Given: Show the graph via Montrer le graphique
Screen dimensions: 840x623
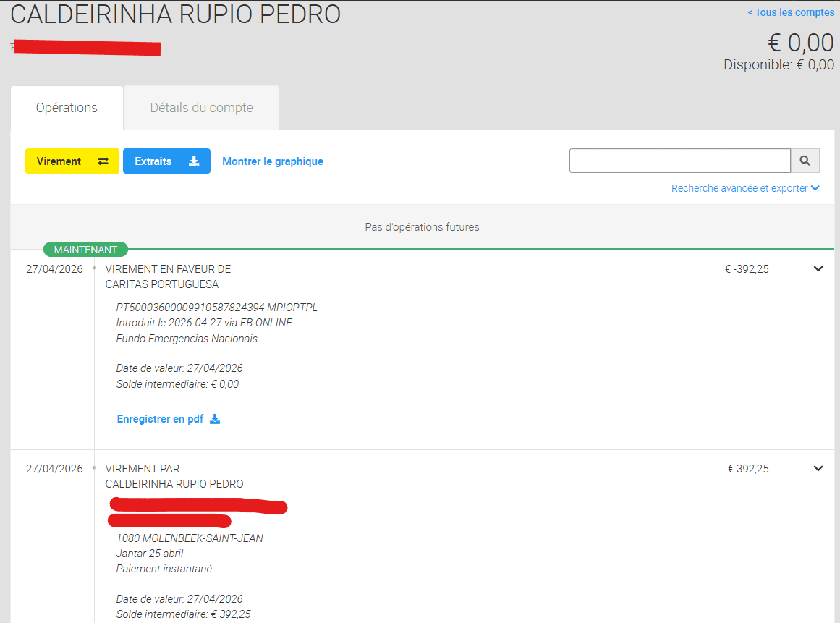Looking at the screenshot, I should pyautogui.click(x=273, y=161).
